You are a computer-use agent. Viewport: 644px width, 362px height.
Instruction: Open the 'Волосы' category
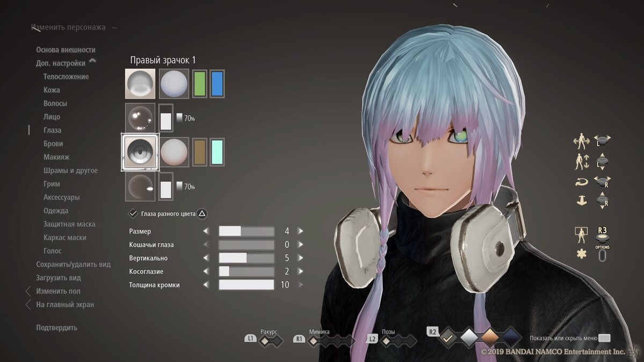pos(55,104)
